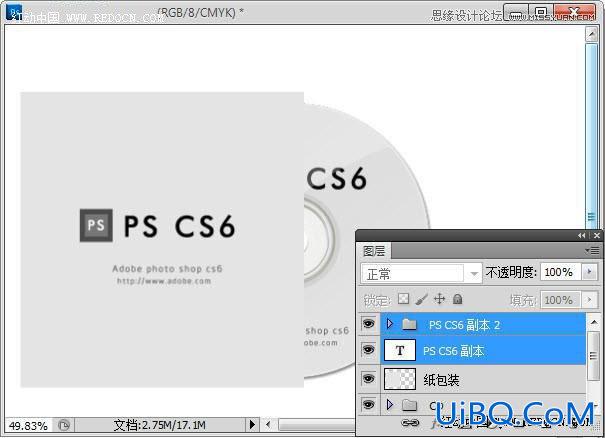Screen dimensions: 605x438
Task: Click the 文档:2.75M/17.1M status text
Action: [x=159, y=425]
